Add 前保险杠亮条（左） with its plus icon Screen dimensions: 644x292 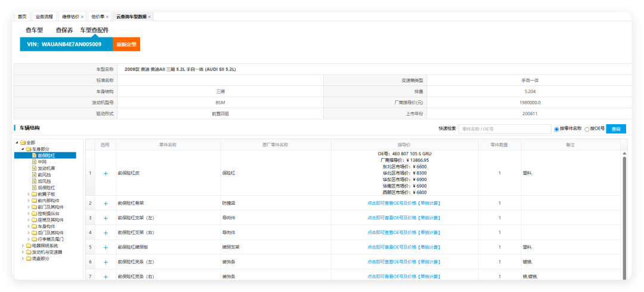coord(106,262)
